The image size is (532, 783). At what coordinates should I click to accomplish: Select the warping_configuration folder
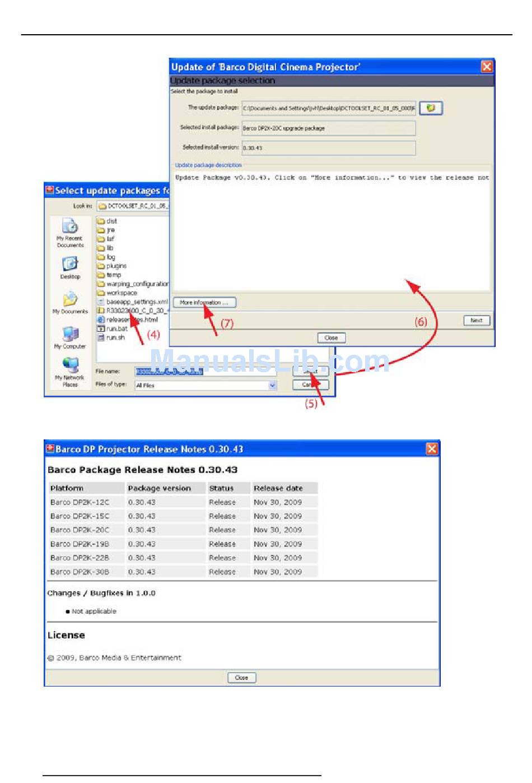[133, 284]
